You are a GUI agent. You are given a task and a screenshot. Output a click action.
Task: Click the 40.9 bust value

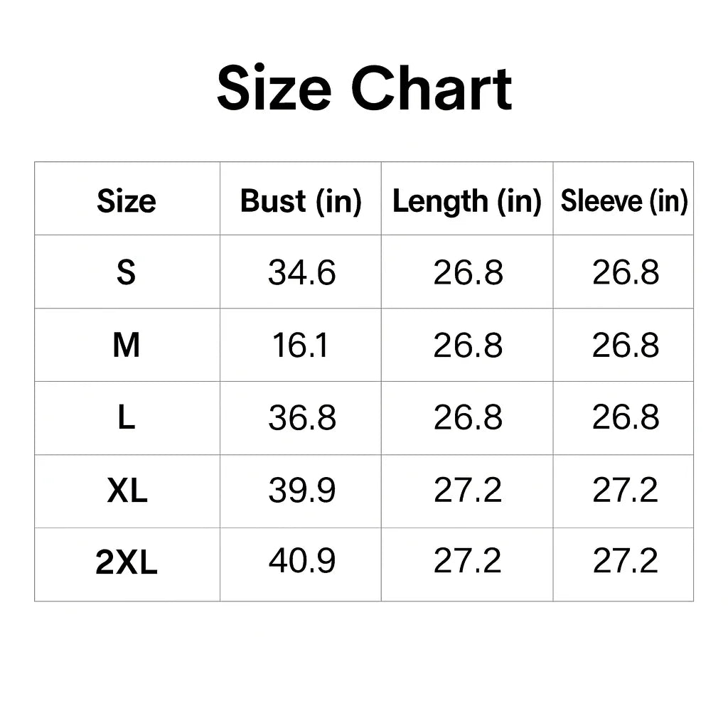[301, 562]
